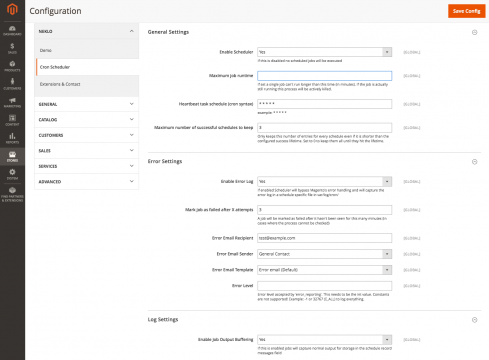This screenshot has height=360, width=489.
Task: Click the Save Config button
Action: (x=466, y=11)
